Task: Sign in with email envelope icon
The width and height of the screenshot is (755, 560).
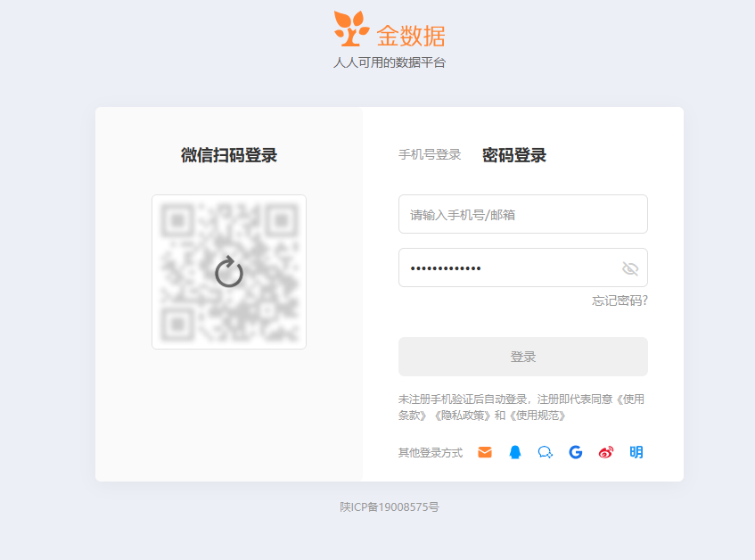Action: (485, 452)
